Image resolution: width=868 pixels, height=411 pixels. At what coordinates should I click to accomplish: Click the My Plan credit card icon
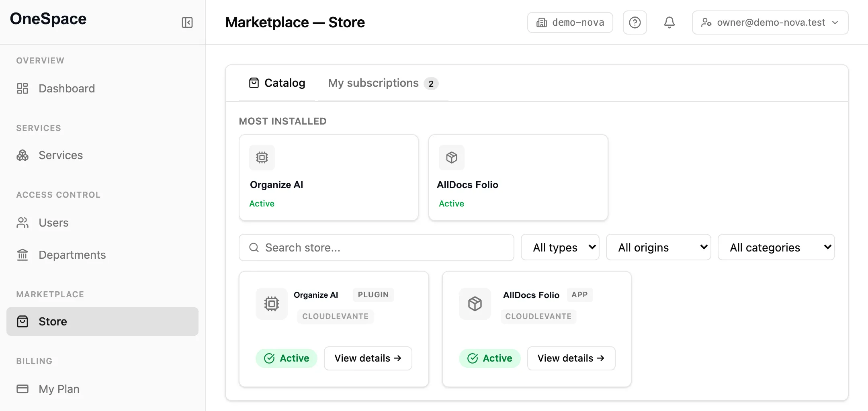pyautogui.click(x=23, y=389)
